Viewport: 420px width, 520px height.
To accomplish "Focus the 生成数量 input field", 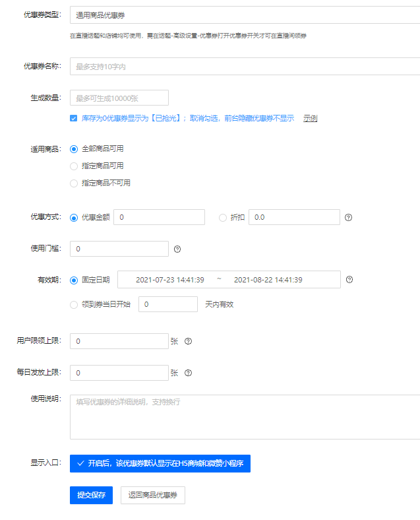I will tap(119, 98).
